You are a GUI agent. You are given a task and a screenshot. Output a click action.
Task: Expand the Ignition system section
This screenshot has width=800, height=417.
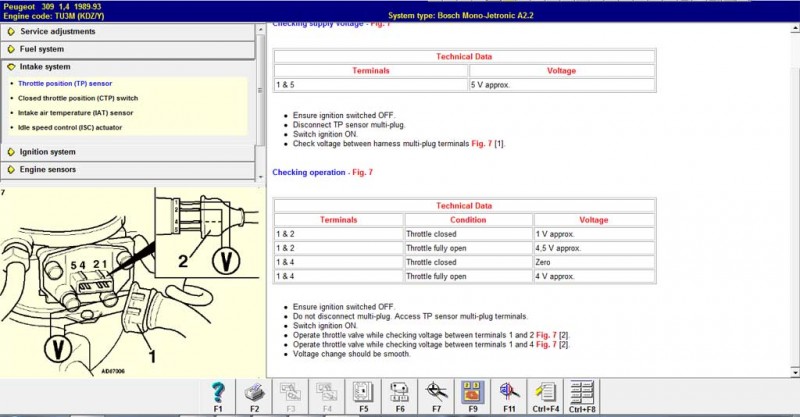[47, 152]
